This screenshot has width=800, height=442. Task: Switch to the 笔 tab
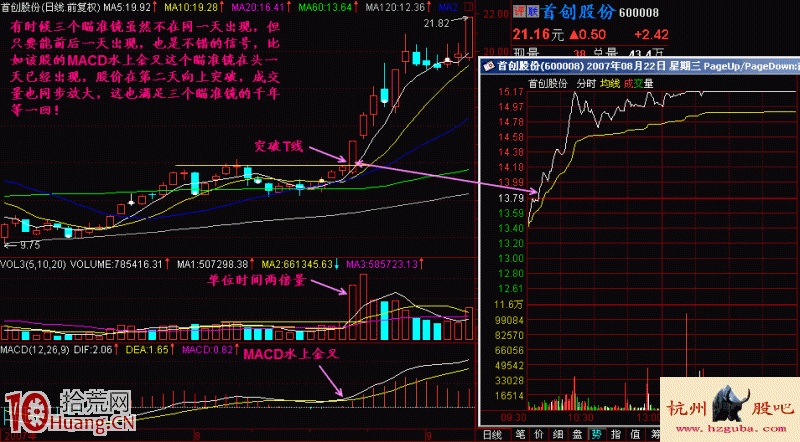pos(520,434)
